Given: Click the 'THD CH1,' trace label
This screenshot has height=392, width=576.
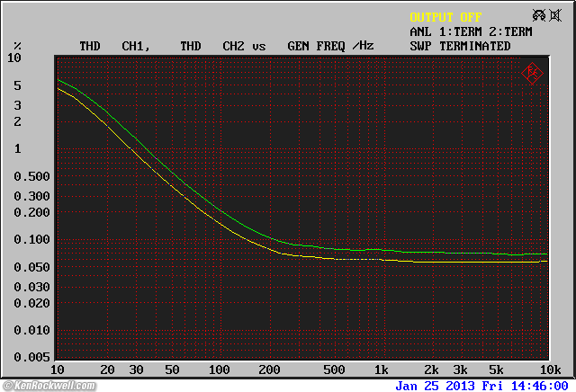Looking at the screenshot, I should click(115, 46).
